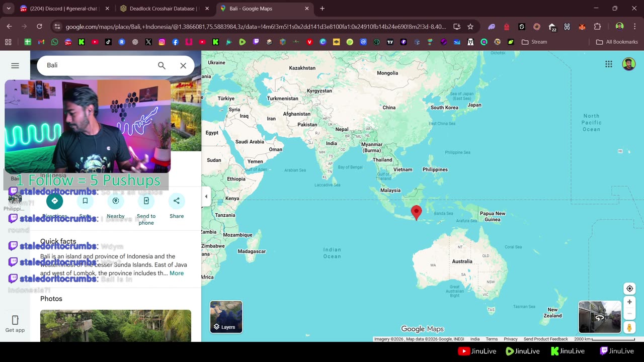Click the Get app phone icon
The width and height of the screenshot is (644, 362).
click(15, 320)
